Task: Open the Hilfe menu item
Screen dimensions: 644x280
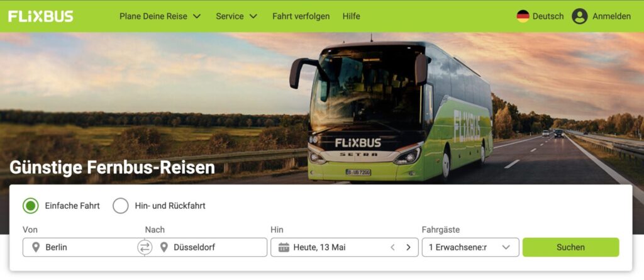Action: point(351,16)
